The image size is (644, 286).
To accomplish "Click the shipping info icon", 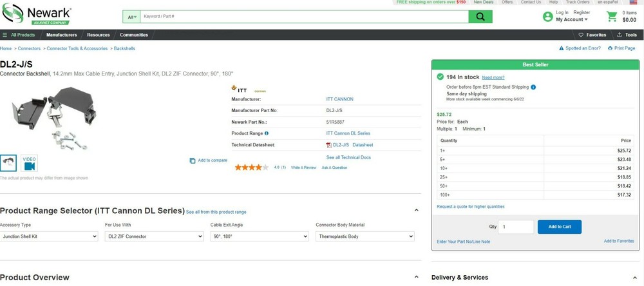I will click(x=533, y=87).
